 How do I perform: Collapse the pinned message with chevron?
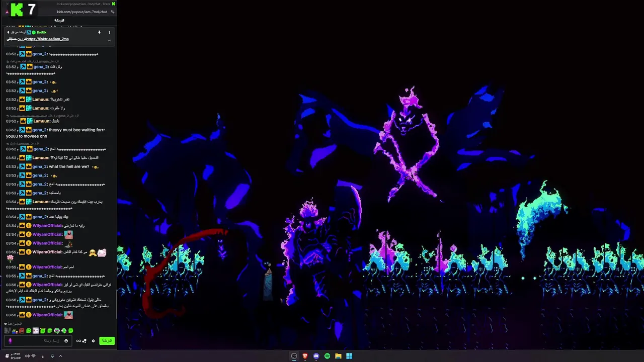[x=109, y=40]
